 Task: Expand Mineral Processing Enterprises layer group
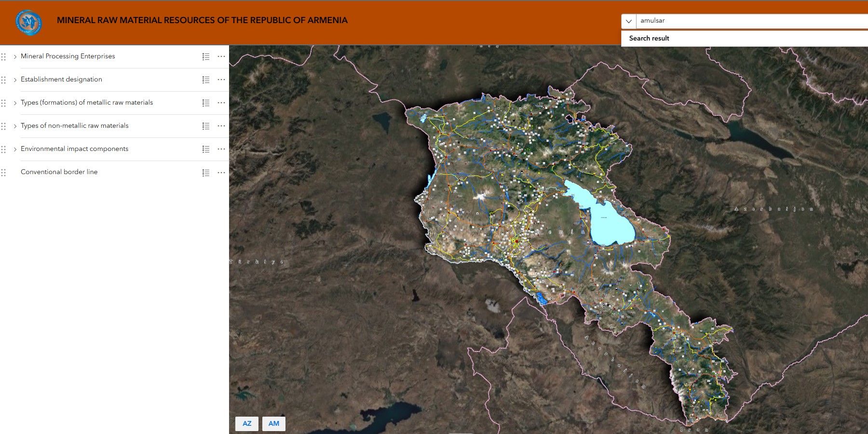point(15,56)
